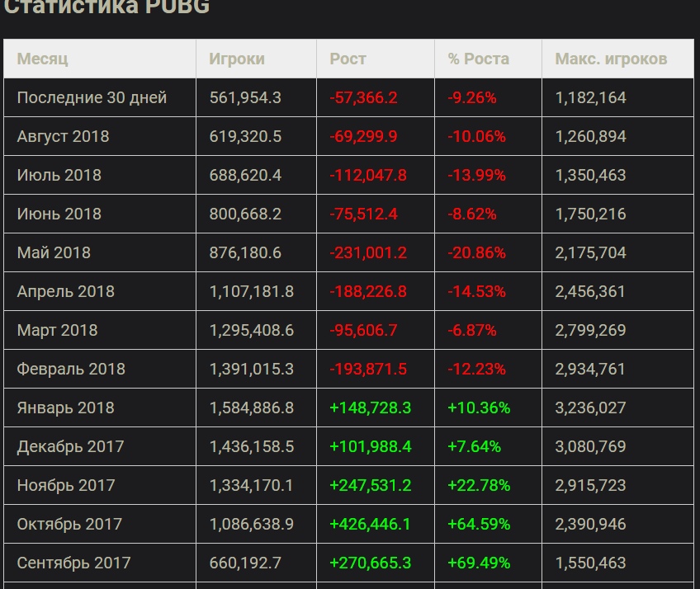Click the Макс. игроков column header
Image resolution: width=700 pixels, height=589 pixels.
point(611,59)
